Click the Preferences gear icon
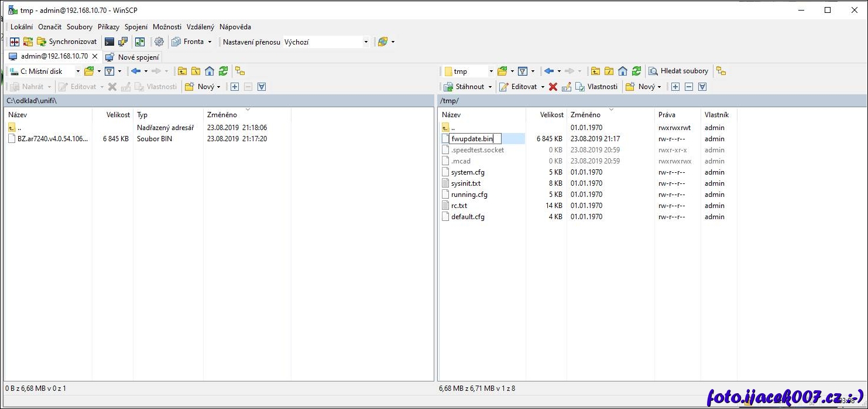The width and height of the screenshot is (868, 409). pyautogui.click(x=159, y=42)
